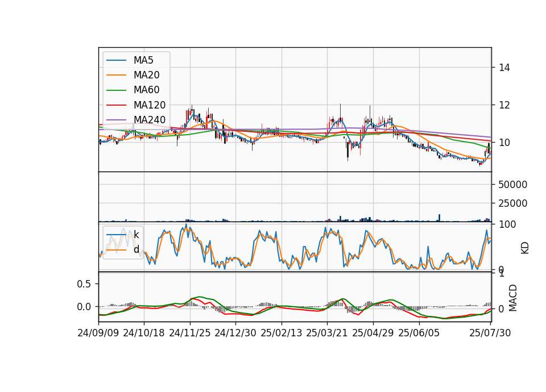Click the volume axis value 50000
This screenshot has height=392, width=546.
click(x=512, y=185)
